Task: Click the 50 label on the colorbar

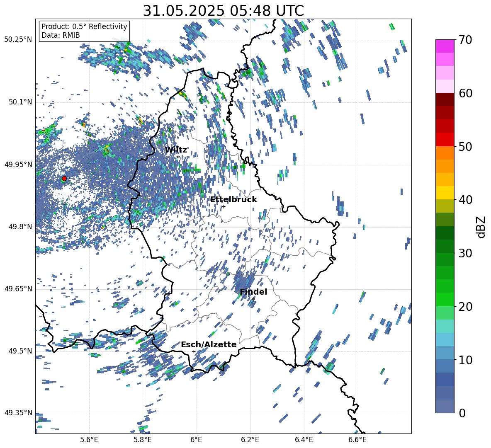Action: pyautogui.click(x=465, y=146)
